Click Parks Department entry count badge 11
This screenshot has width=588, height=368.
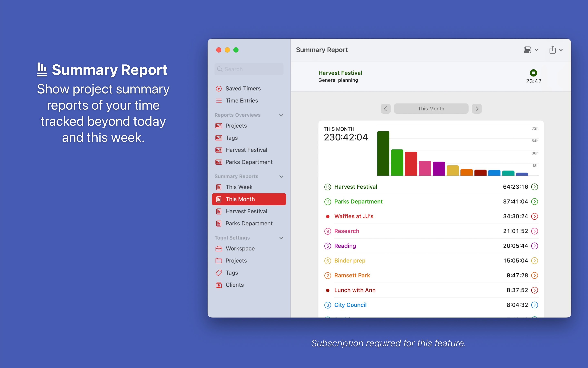[327, 202]
